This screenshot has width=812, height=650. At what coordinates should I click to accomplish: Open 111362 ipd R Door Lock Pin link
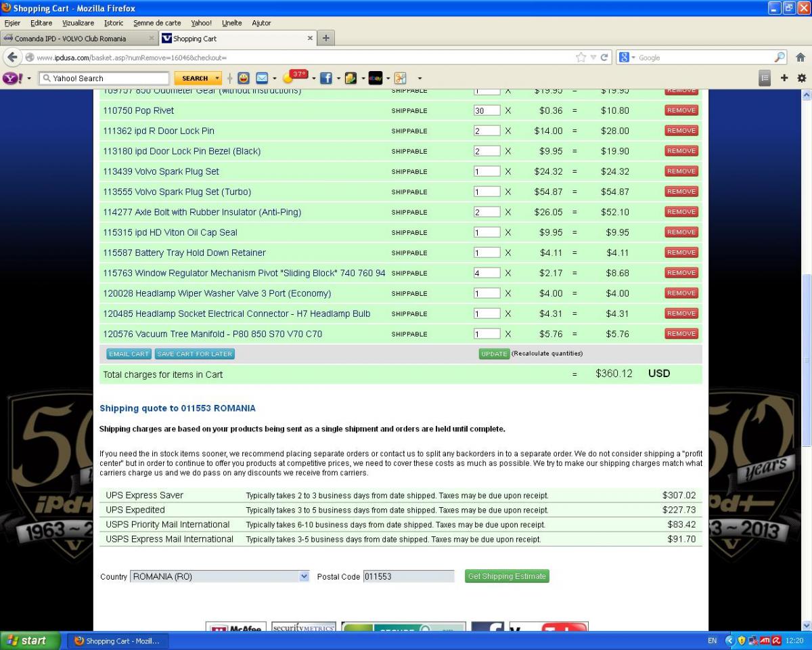point(158,131)
